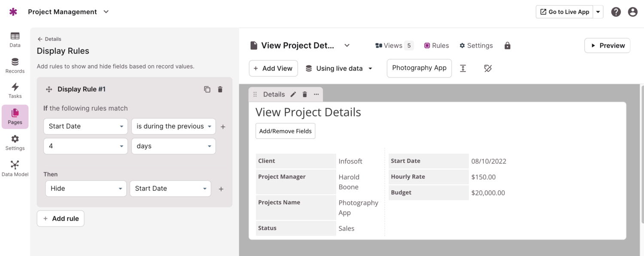The image size is (644, 256).
Task: Open the Tasks section in sidebar
Action: [x=15, y=91]
